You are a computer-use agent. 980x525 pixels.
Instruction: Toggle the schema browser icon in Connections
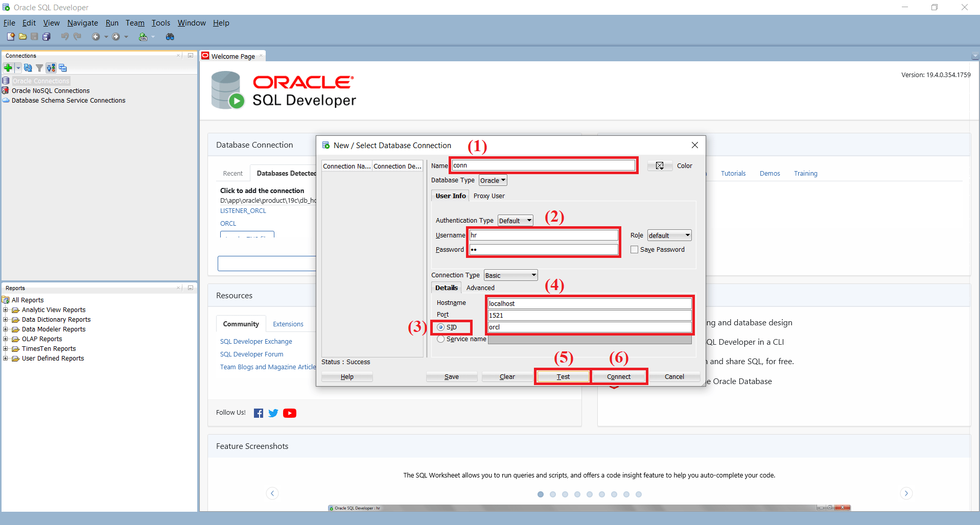tap(51, 68)
